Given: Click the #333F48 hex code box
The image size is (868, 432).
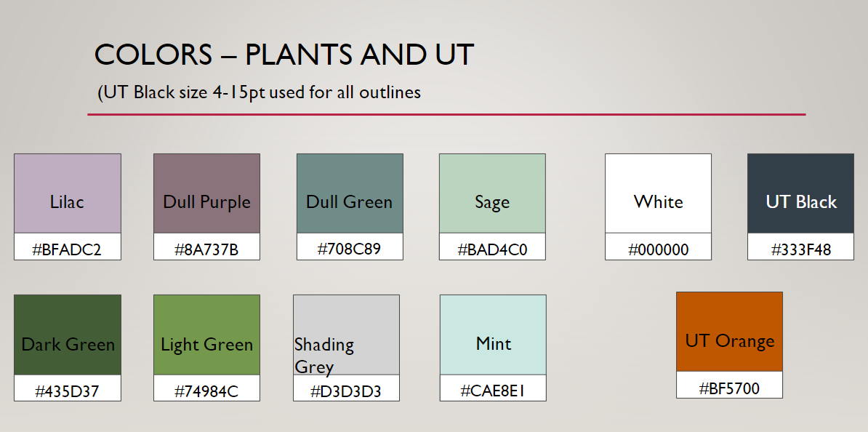Looking at the screenshot, I should [x=800, y=247].
